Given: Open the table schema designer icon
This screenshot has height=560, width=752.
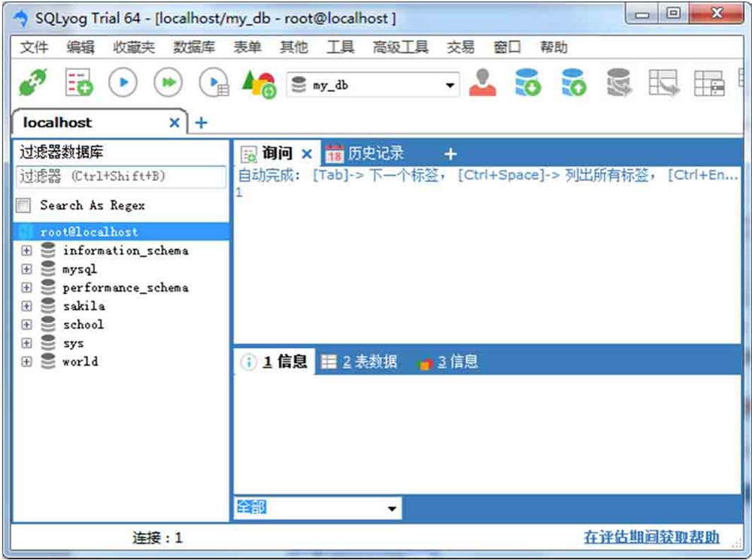Looking at the screenshot, I should coord(709,83).
